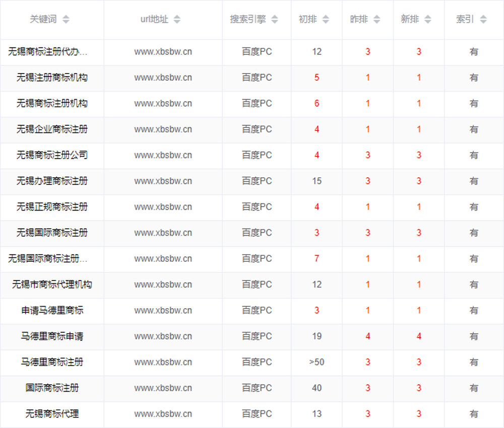
Task: Click the sort icon next to 关键词
Action: click(x=66, y=20)
